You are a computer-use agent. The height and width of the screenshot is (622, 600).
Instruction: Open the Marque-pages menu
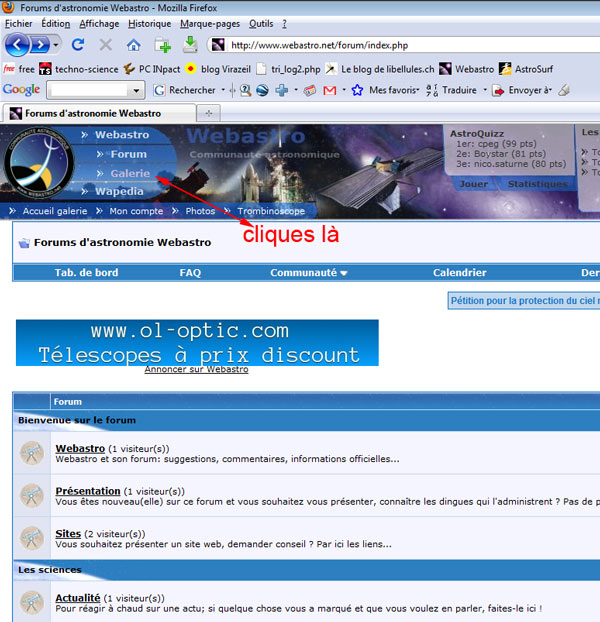[210, 24]
